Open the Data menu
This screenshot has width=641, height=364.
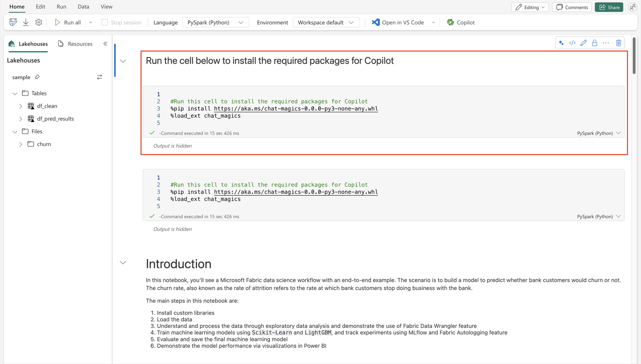[83, 6]
